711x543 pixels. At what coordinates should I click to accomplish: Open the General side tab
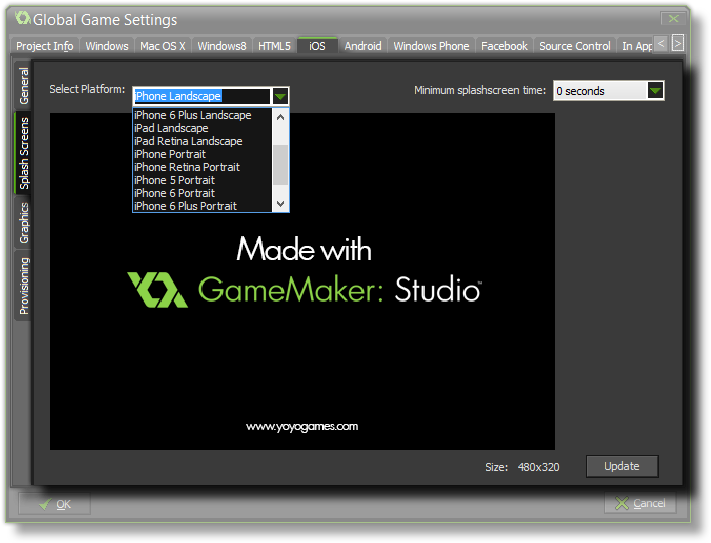23,86
